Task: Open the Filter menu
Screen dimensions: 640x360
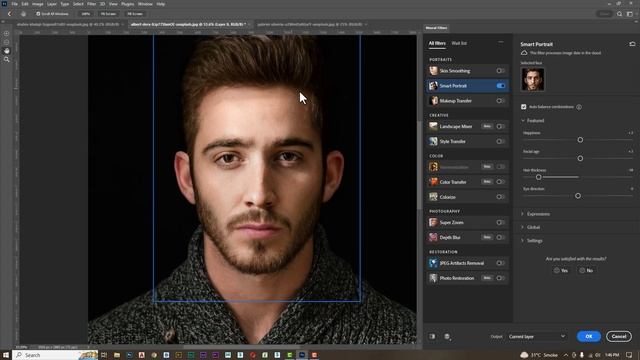Action: tap(91, 4)
